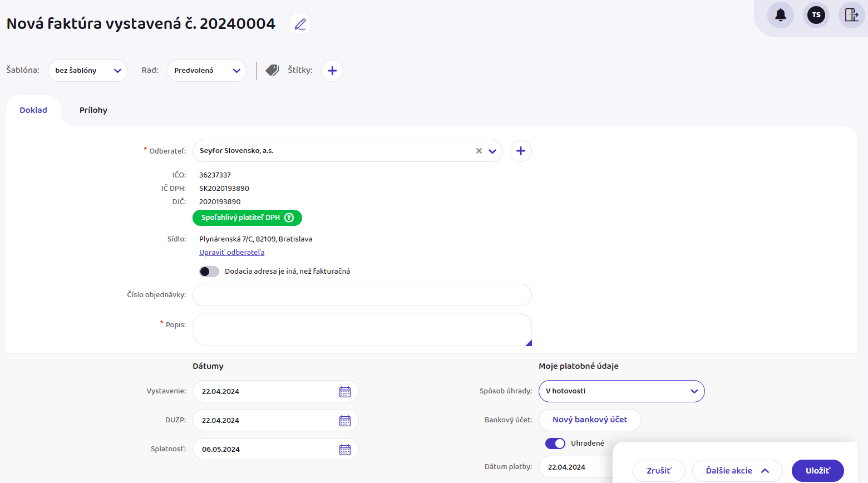Image resolution: width=868 pixels, height=483 pixels.
Task: Select the Doklad tab
Action: click(33, 110)
